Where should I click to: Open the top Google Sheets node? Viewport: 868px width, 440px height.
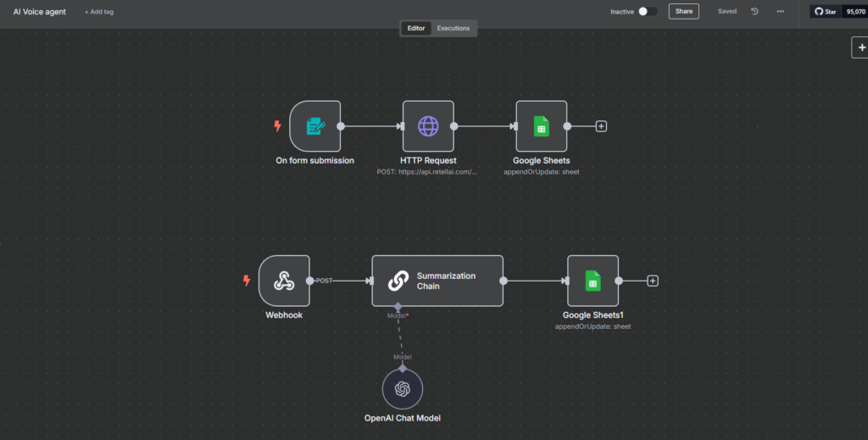coord(541,126)
